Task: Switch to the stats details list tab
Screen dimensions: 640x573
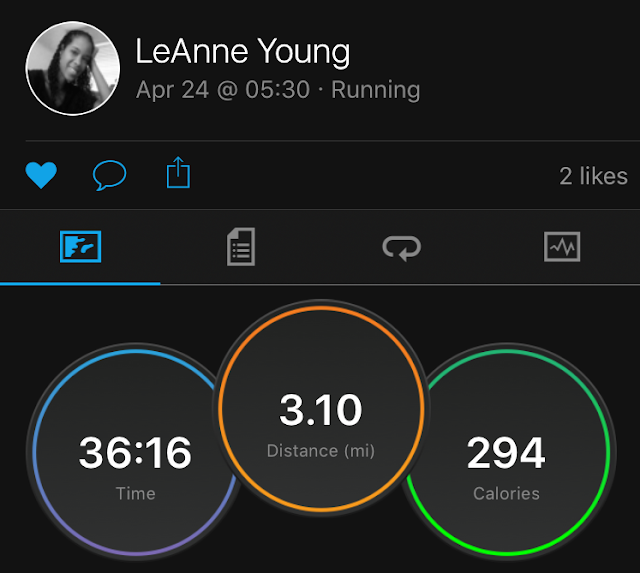Action: pyautogui.click(x=241, y=246)
